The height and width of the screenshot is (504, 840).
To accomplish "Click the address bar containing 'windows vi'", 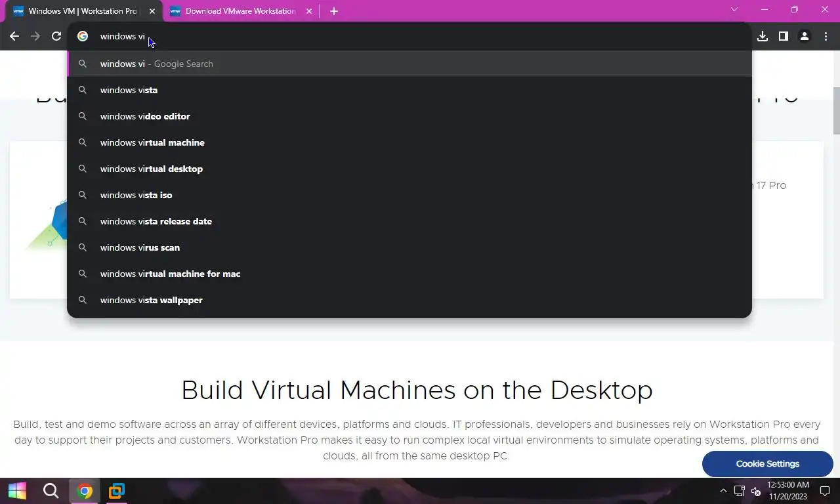I will (409, 36).
